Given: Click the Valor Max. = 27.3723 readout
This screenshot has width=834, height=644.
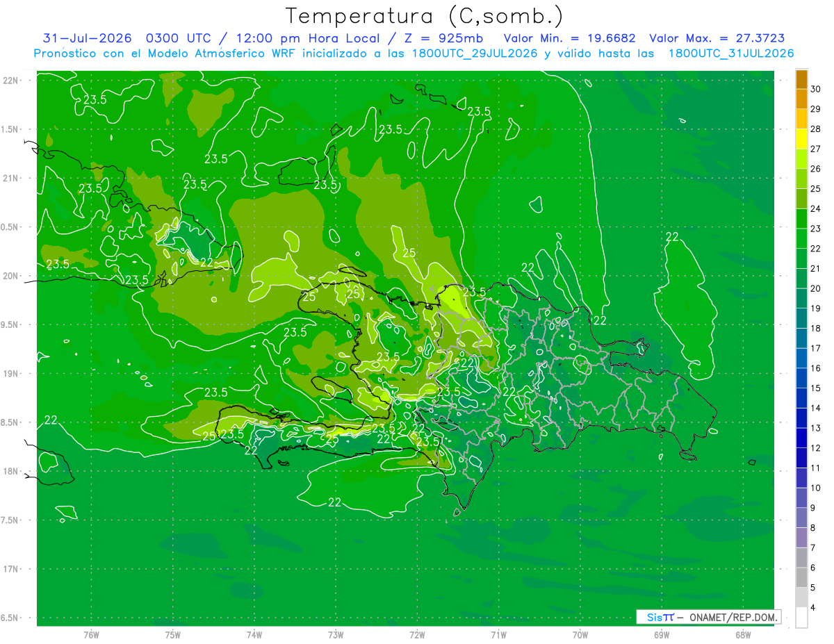Looking at the screenshot, I should [x=717, y=38].
